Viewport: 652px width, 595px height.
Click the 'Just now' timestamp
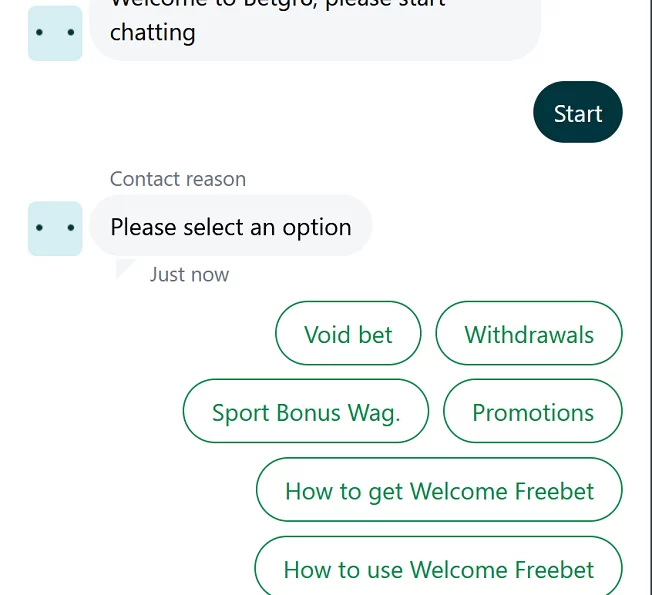tap(189, 274)
